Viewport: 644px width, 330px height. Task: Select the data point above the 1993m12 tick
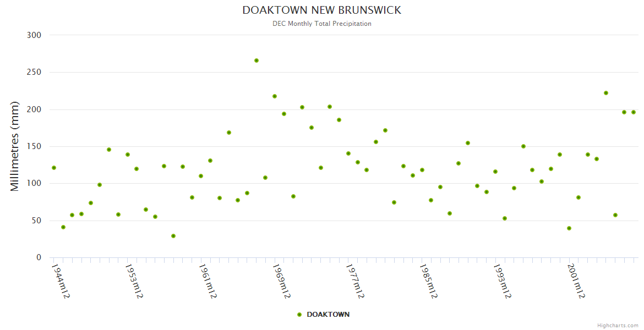tap(495, 172)
